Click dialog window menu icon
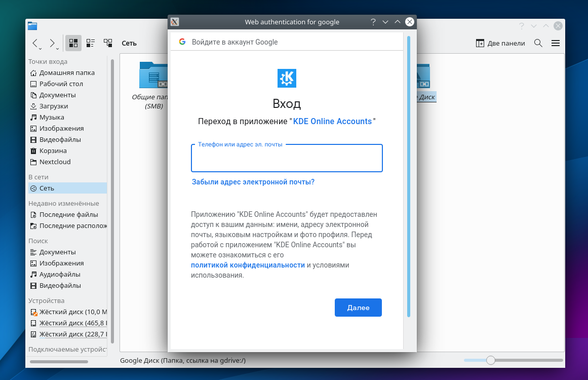The image size is (588, 380). [x=175, y=22]
